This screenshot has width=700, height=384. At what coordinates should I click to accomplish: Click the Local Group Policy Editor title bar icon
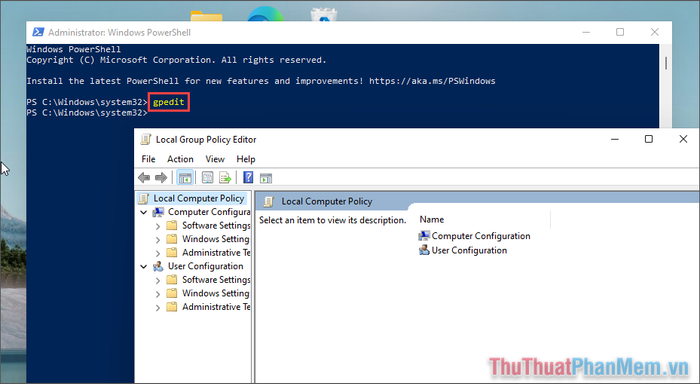[x=146, y=139]
